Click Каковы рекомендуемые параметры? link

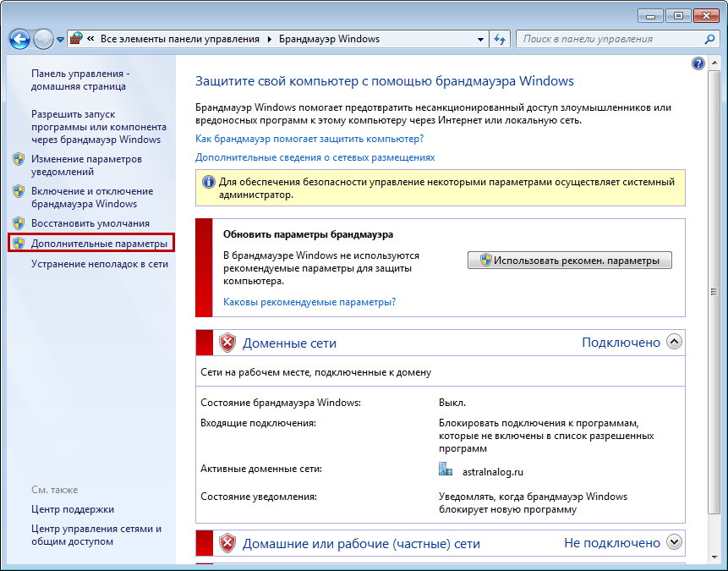click(309, 301)
